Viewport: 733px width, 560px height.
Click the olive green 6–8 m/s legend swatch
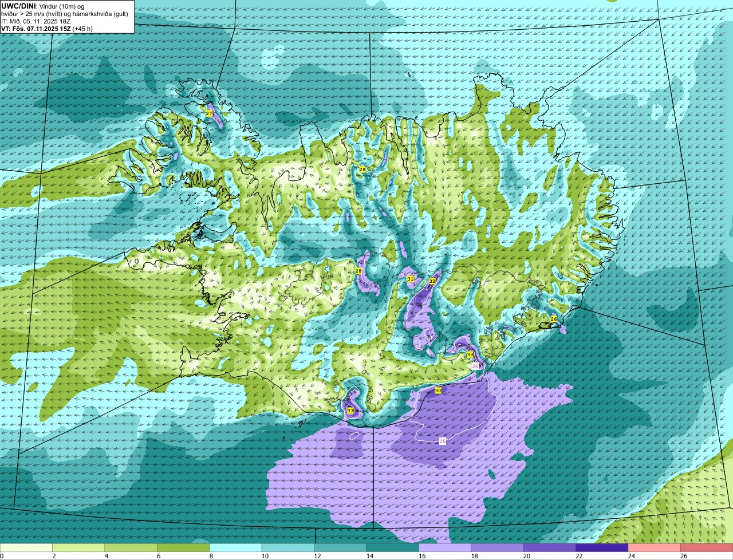(183, 548)
